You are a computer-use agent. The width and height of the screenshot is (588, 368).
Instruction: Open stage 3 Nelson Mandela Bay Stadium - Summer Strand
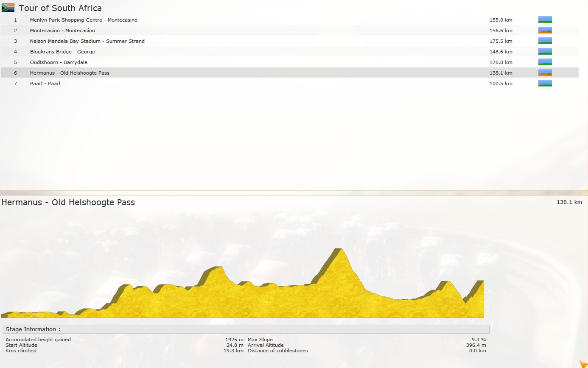[x=87, y=41]
